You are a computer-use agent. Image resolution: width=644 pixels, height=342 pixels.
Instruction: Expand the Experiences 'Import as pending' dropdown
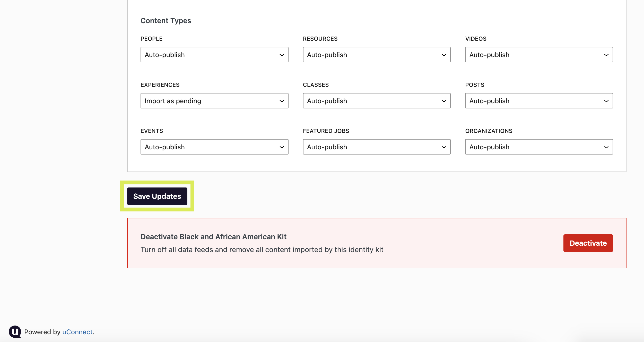pyautogui.click(x=214, y=101)
